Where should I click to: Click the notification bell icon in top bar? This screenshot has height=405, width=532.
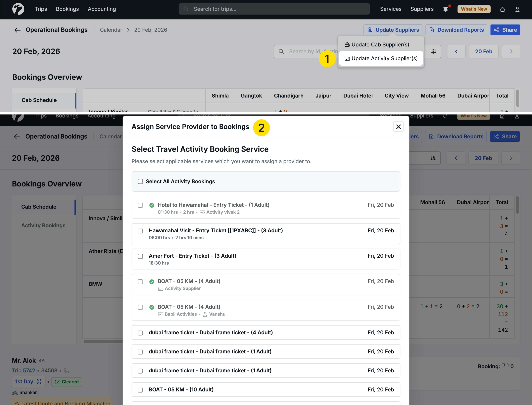(x=445, y=9)
